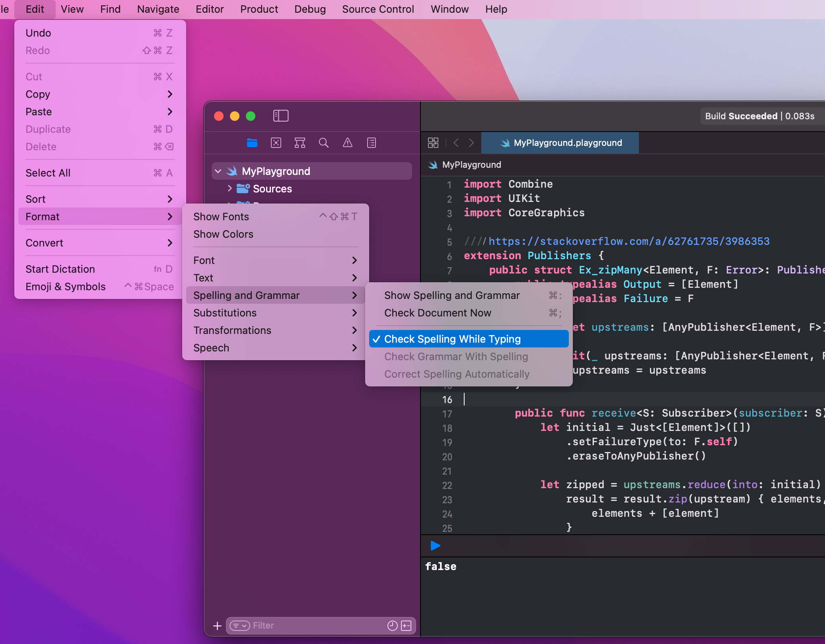
Task: Open Emoji & Symbols picker
Action: click(x=100, y=287)
